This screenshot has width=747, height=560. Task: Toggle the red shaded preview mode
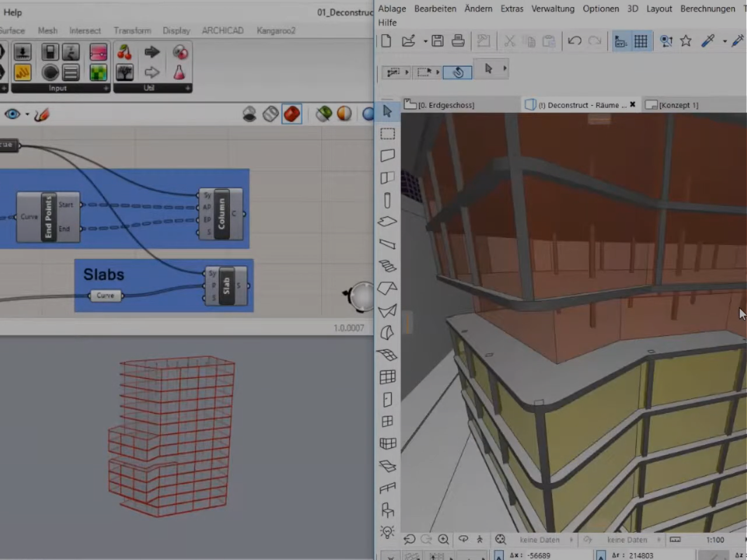292,114
